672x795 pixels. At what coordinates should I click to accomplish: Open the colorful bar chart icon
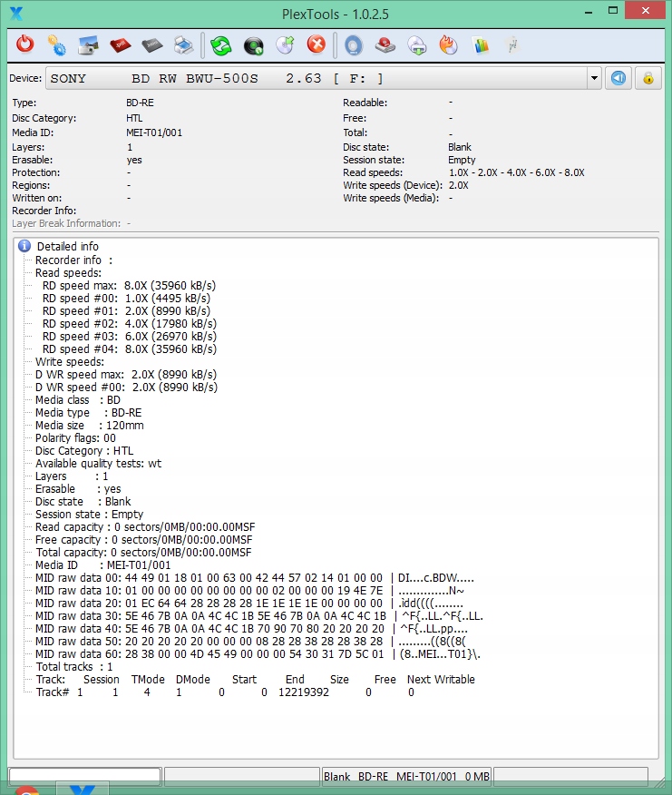click(481, 44)
